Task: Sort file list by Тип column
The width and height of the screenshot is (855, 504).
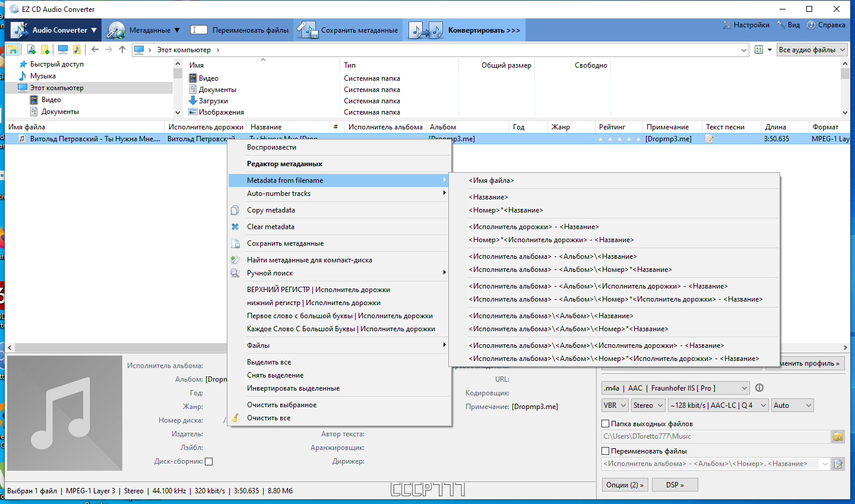Action: (350, 65)
